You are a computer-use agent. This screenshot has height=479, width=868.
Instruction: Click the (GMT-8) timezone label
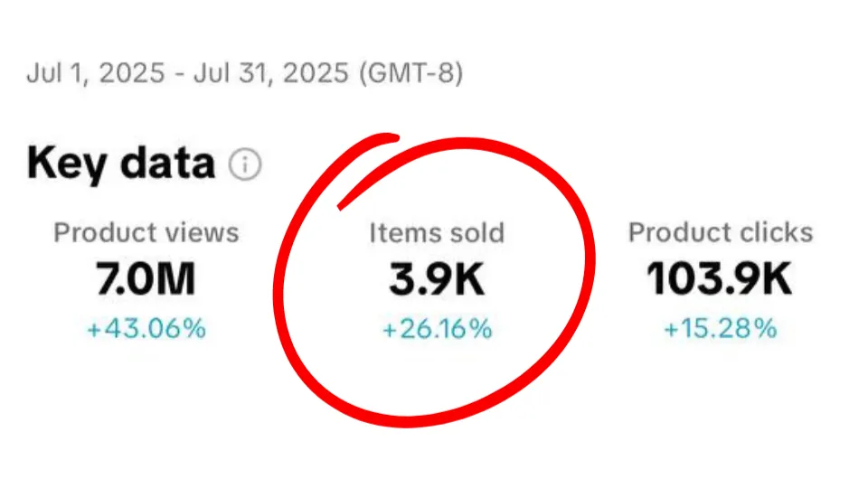tap(410, 72)
